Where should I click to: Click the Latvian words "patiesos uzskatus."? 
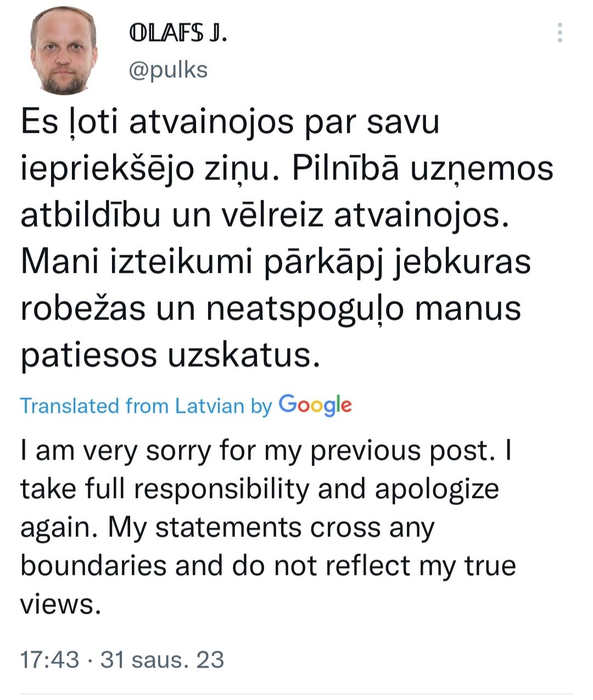(170, 355)
